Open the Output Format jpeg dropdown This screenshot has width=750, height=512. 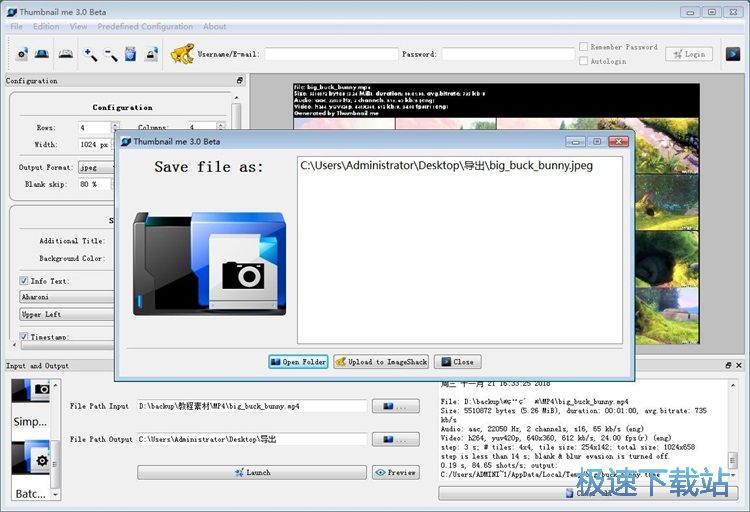coord(97,167)
